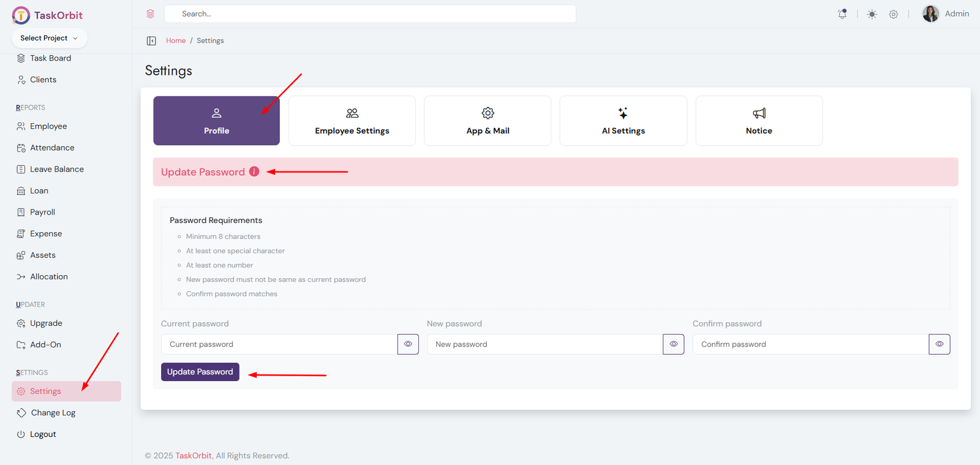Image resolution: width=980 pixels, height=465 pixels.
Task: Open the Admin profile avatar
Action: coord(930,14)
